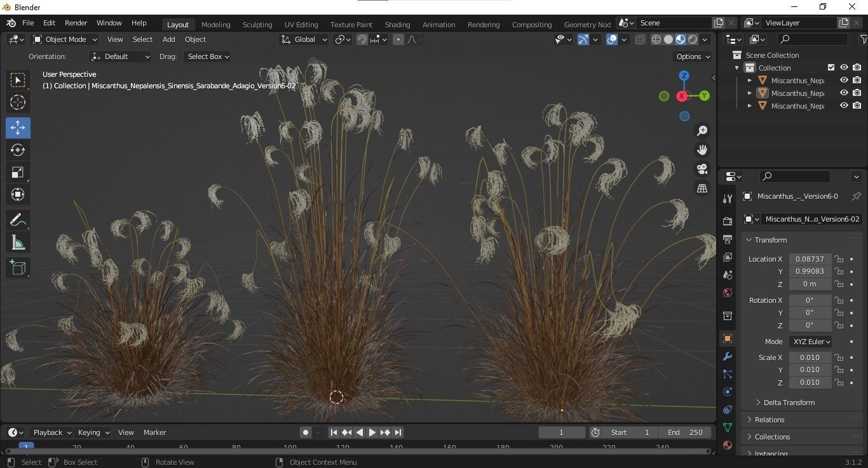
Task: Open the Render menu
Action: pyautogui.click(x=76, y=23)
